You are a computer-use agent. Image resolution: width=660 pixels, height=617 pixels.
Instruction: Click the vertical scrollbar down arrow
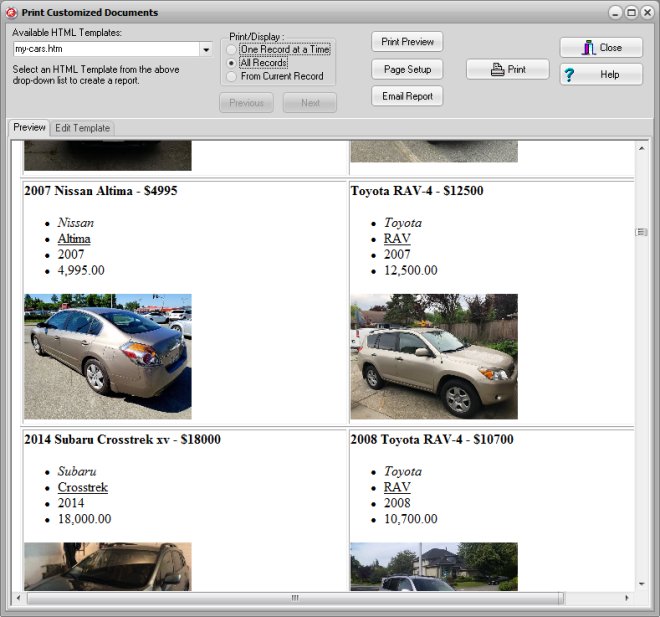pyautogui.click(x=641, y=584)
